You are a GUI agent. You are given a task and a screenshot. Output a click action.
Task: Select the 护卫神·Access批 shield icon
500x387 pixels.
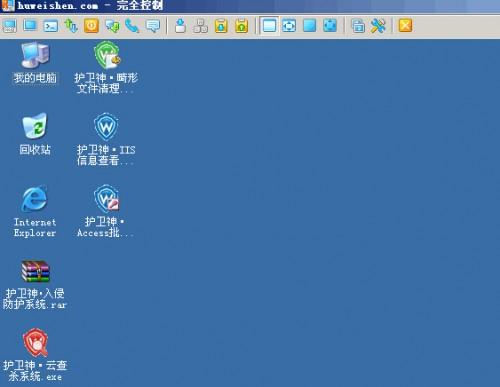(x=106, y=199)
